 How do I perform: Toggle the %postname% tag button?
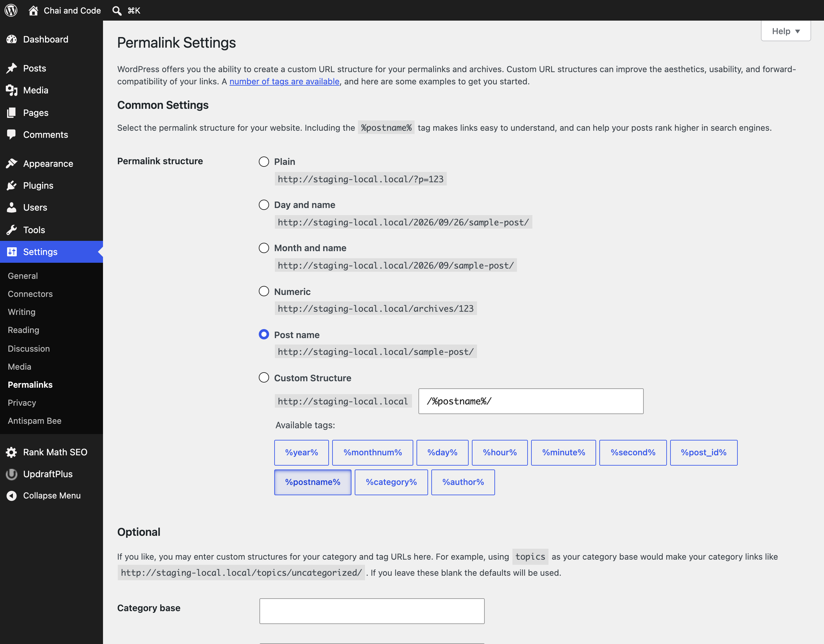313,482
